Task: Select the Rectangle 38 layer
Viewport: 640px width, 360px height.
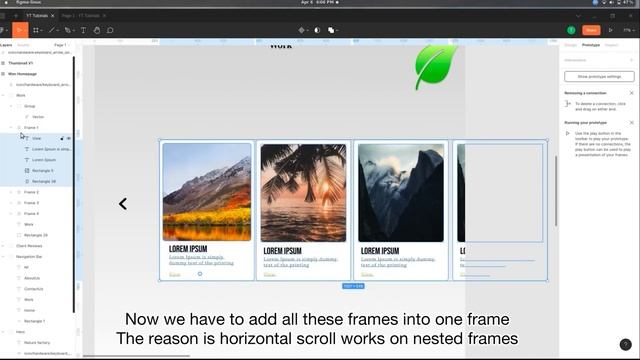Action: [x=44, y=181]
